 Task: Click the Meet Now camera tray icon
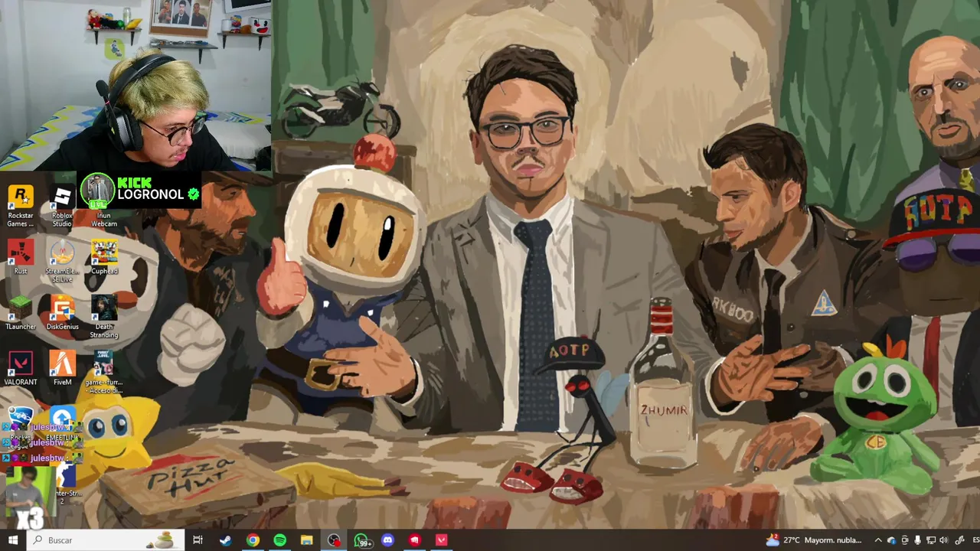[905, 540]
